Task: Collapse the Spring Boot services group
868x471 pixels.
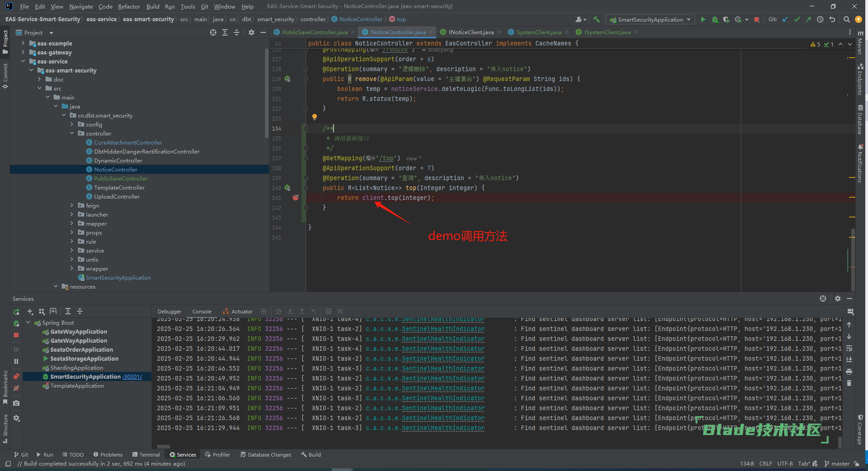Action: (28, 322)
